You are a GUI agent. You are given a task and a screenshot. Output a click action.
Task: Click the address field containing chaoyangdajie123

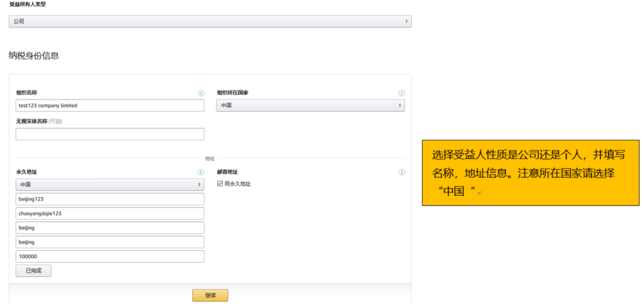tap(110, 213)
